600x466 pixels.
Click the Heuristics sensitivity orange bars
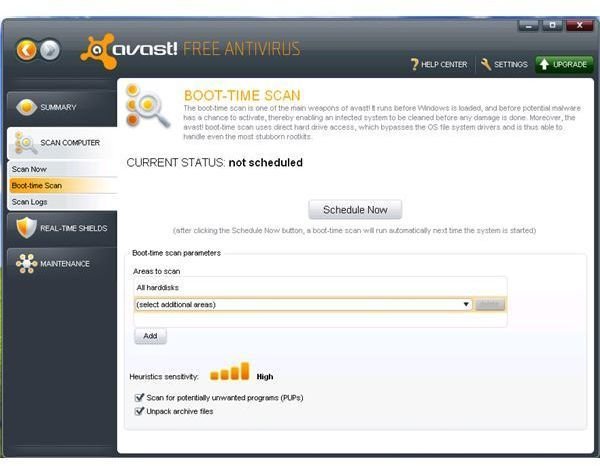click(230, 371)
